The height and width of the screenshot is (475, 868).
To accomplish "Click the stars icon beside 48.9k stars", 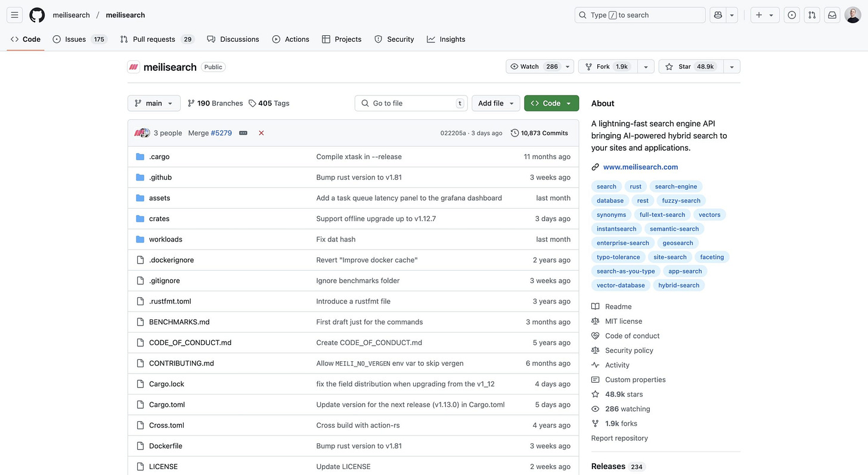I will tap(595, 394).
